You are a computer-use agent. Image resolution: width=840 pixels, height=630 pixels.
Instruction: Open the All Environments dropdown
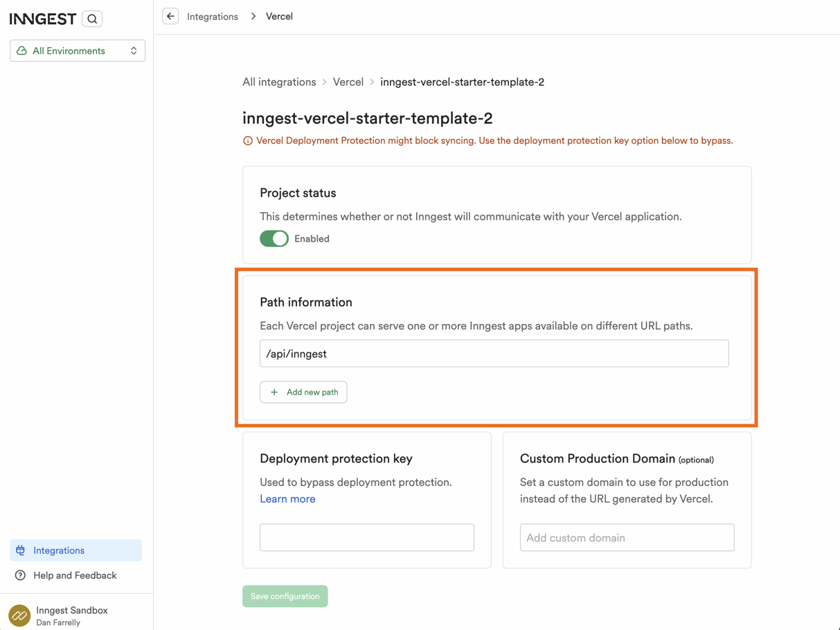[x=78, y=51]
